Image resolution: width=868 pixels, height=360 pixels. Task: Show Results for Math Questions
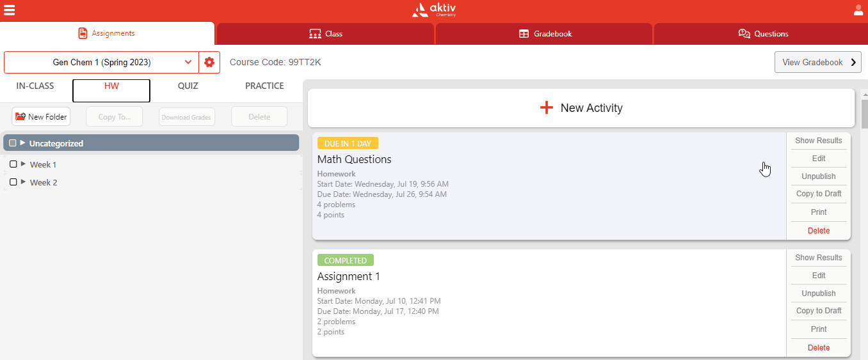pos(818,141)
